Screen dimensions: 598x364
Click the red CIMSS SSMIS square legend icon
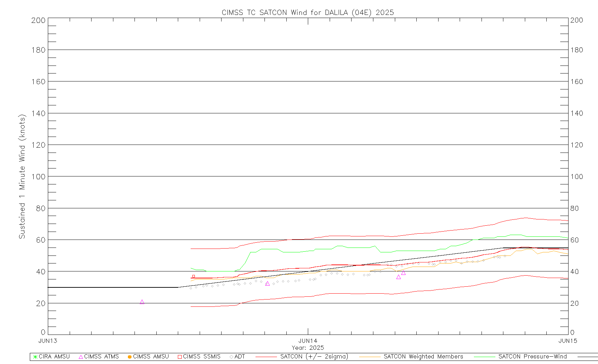click(180, 357)
